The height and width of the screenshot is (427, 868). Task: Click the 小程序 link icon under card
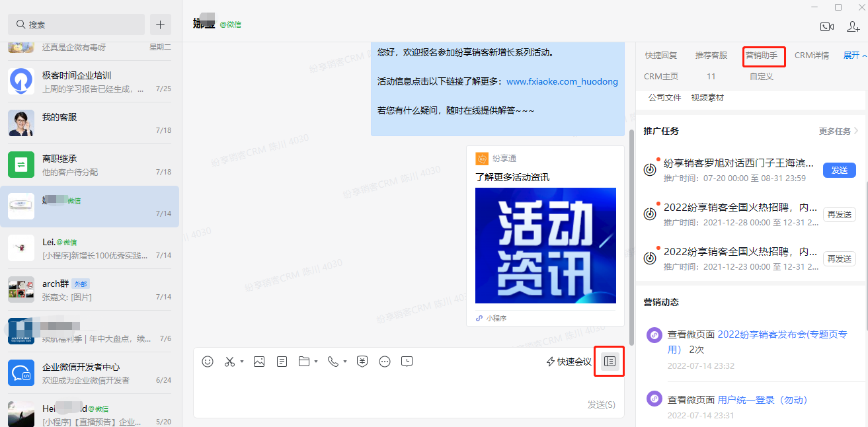[479, 319]
